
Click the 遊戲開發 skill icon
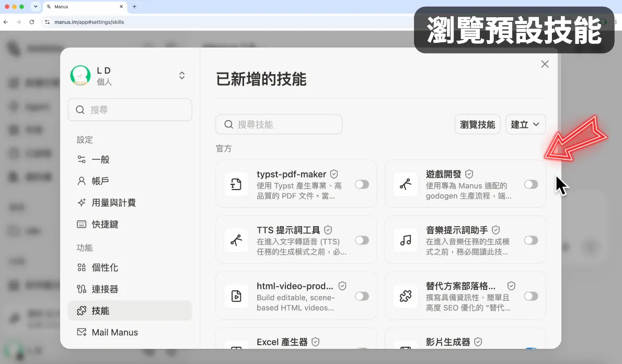click(x=406, y=184)
